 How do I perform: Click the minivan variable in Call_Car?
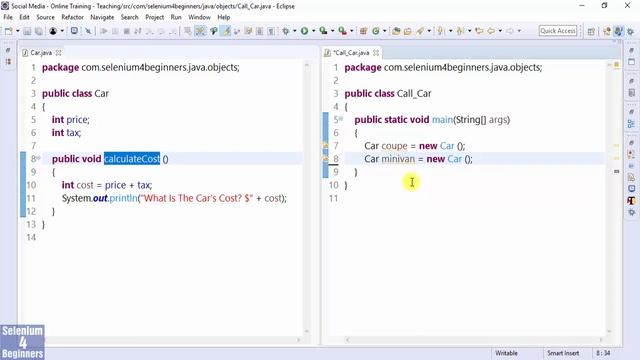click(x=398, y=159)
